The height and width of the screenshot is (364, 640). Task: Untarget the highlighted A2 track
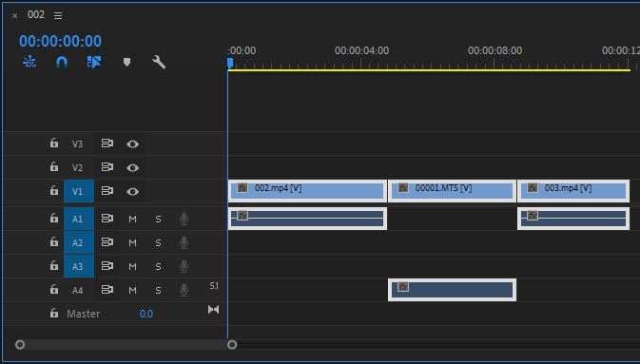click(x=79, y=242)
